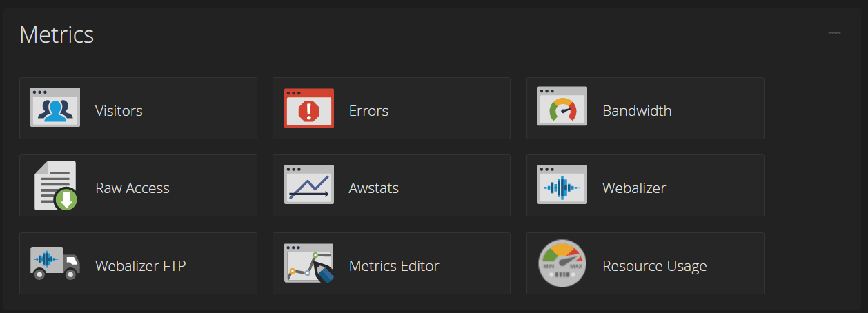Open the Webalizer text link
This screenshot has width=868, height=313.
[x=633, y=188]
